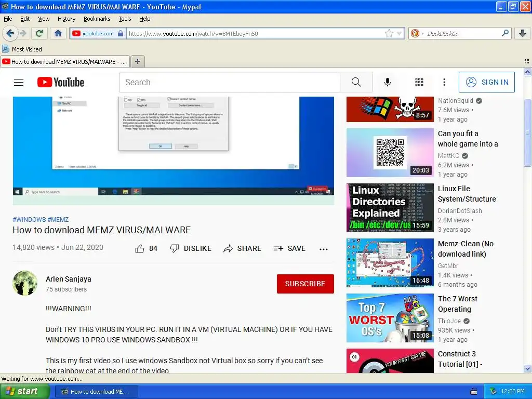Viewport: 532px width, 399px height.
Task: Click the page scrollbar up arrow
Action: [527, 72]
